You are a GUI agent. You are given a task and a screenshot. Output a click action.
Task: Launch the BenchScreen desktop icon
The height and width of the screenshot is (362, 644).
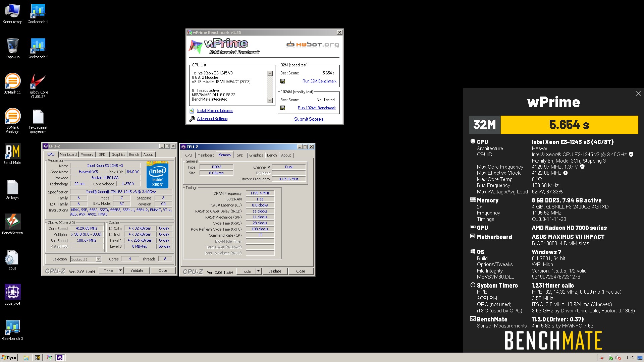point(12,225)
